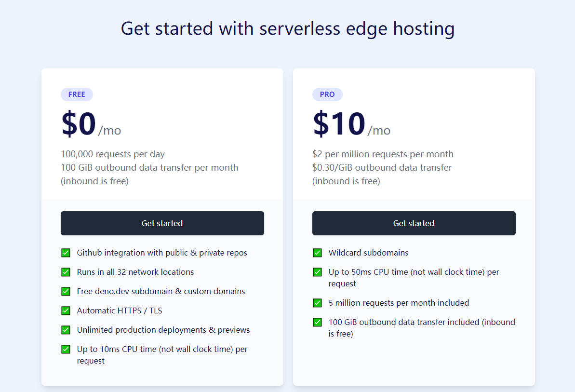The height and width of the screenshot is (392, 575).
Task: Click the $10 /mo price text
Action: [351, 124]
